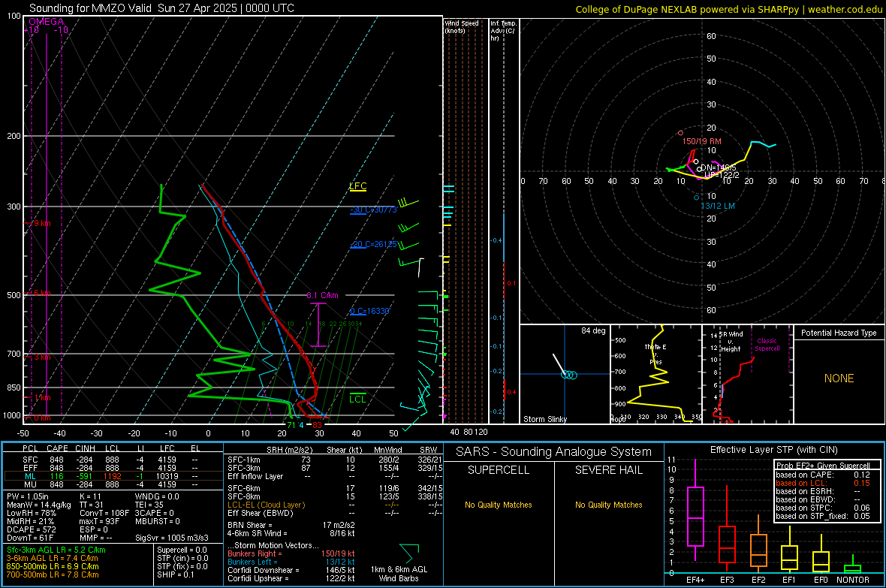Click the red 'based on LCL:' probability line

click(x=823, y=483)
